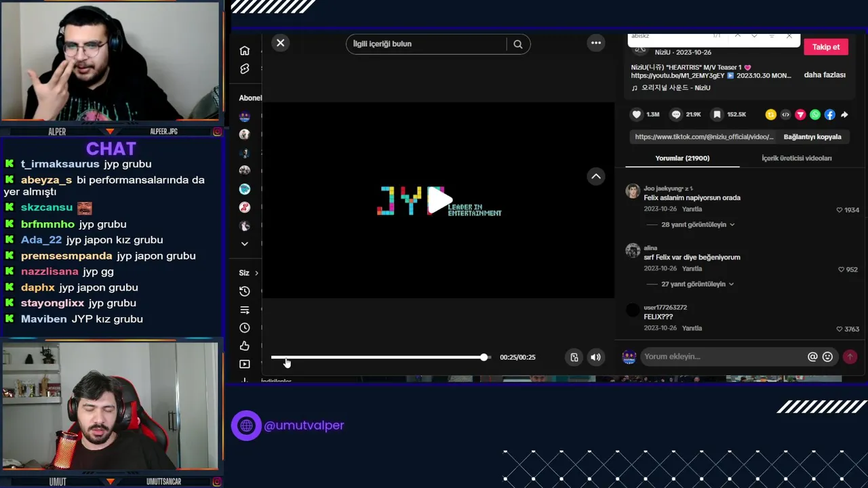This screenshot has width=868, height=488.
Task: Switch to İçerik üreticisi videoları tab
Action: pos(796,158)
